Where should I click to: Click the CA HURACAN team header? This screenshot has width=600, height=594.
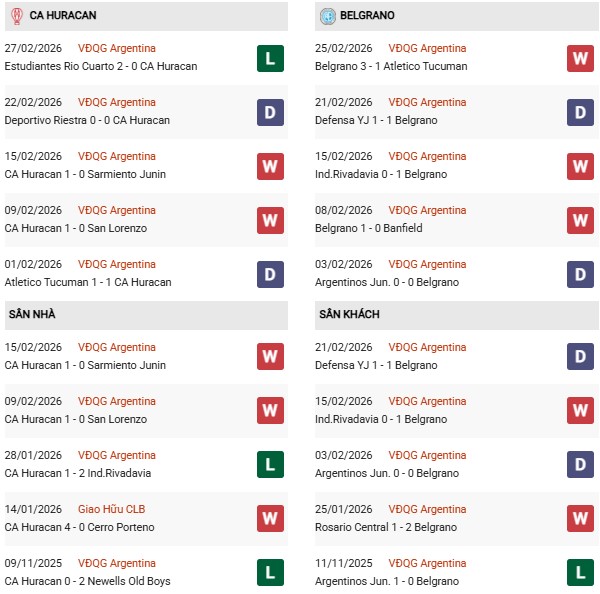coord(63,16)
